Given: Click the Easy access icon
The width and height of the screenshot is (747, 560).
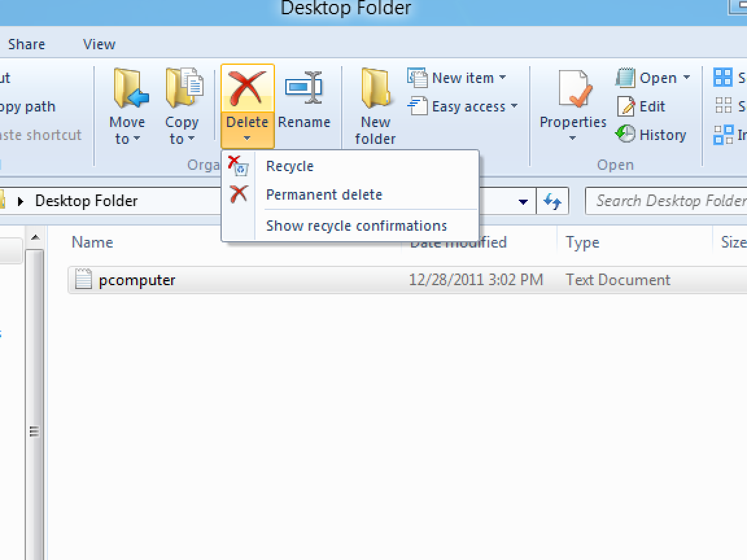Looking at the screenshot, I should point(418,106).
